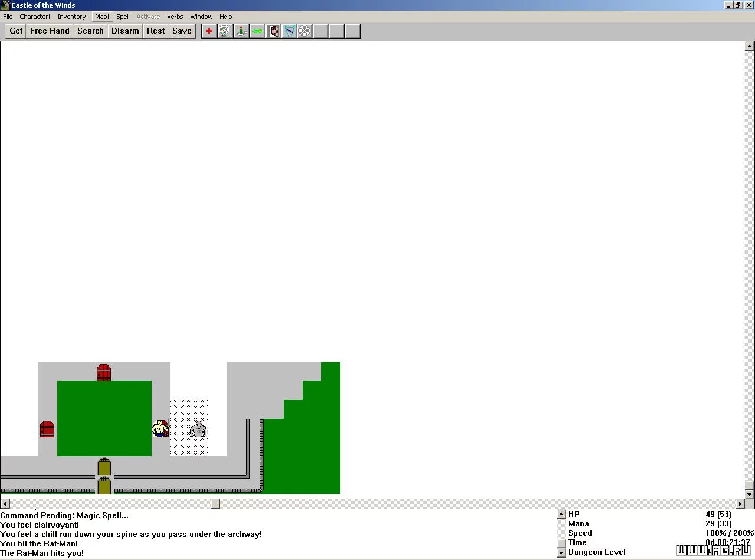The height and width of the screenshot is (560, 755).
Task: Restore the game window size
Action: click(x=738, y=5)
